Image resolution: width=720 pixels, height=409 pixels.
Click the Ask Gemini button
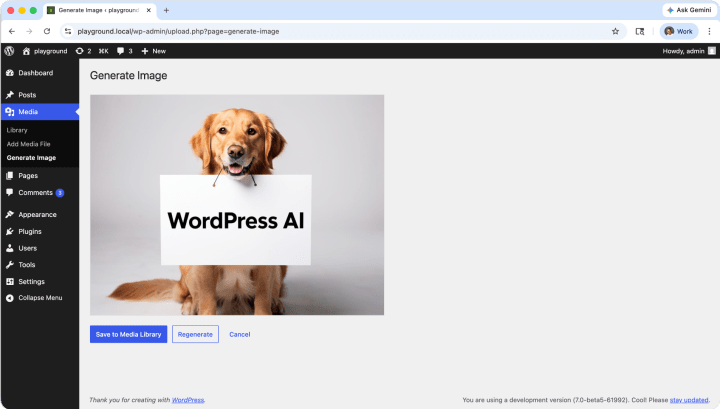click(x=690, y=10)
